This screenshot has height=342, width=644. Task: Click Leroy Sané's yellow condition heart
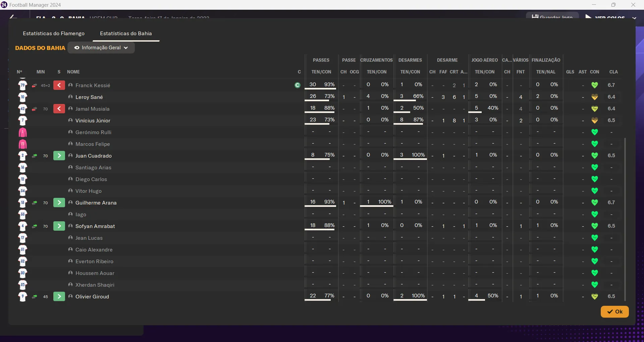595,97
